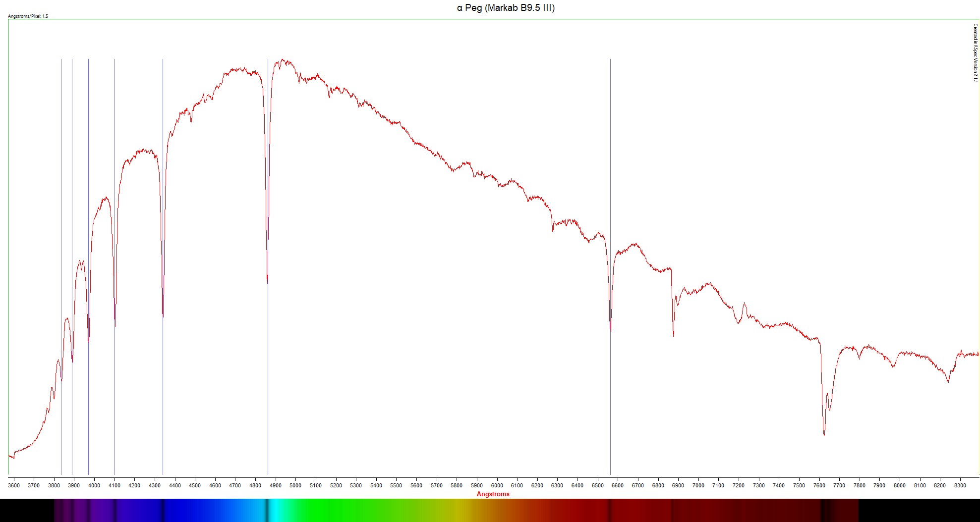Click the spectrum curve peak near 4950 Angstroms
Viewport: 980px width, 522px height.
283,60
